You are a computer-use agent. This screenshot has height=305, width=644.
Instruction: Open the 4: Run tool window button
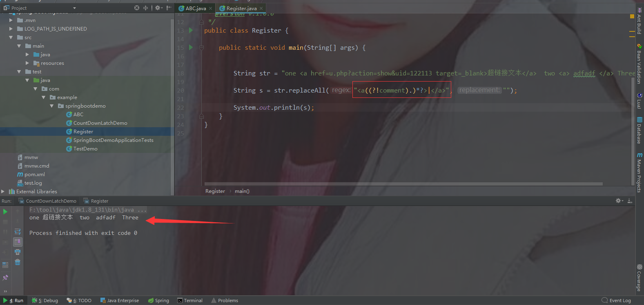coord(13,301)
